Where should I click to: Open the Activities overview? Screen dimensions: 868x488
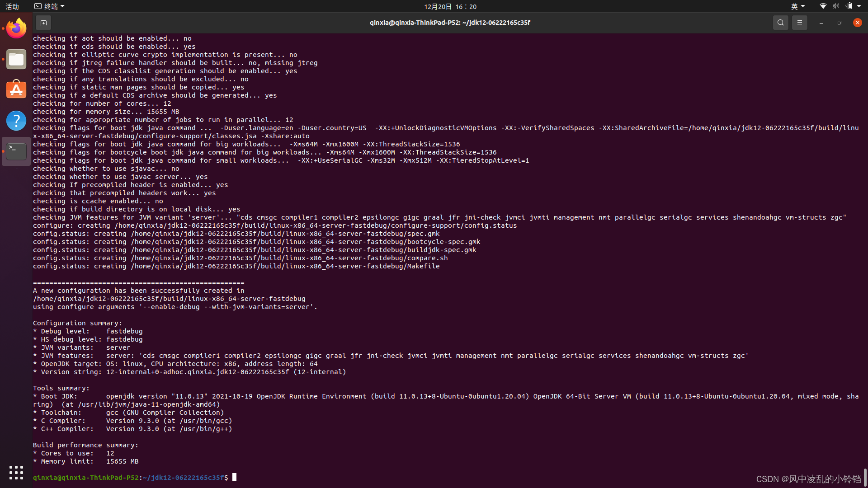tap(12, 6)
